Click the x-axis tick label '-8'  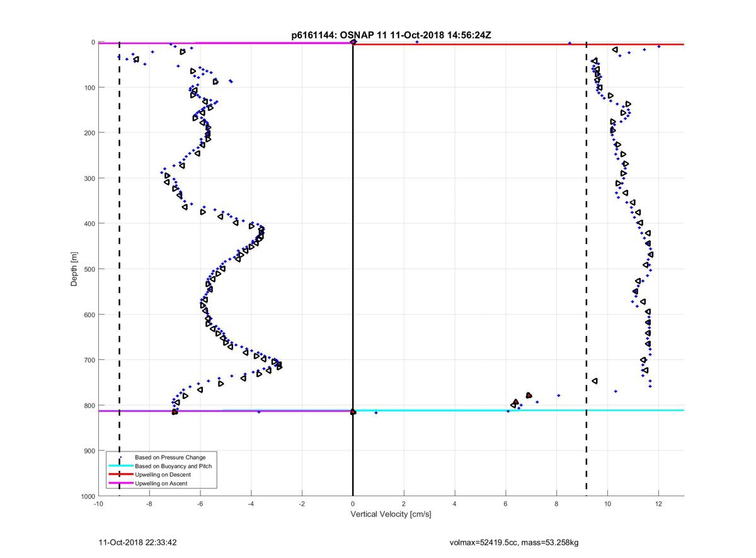point(149,504)
